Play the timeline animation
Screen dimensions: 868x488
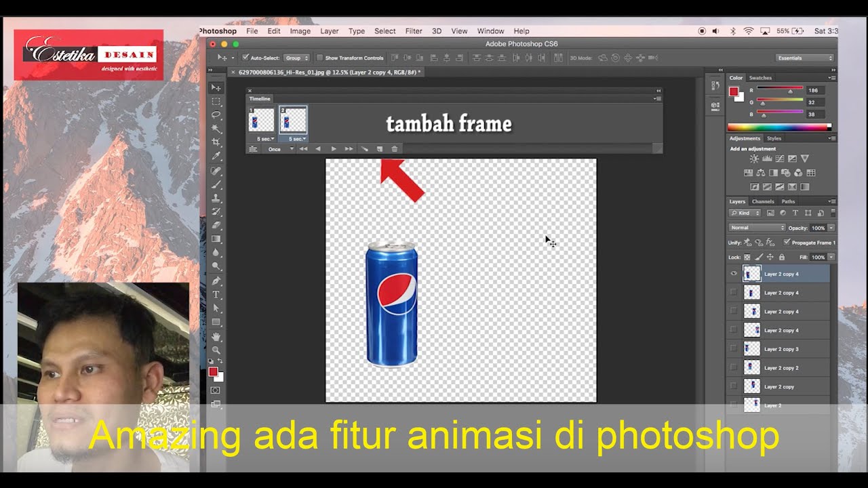click(334, 149)
